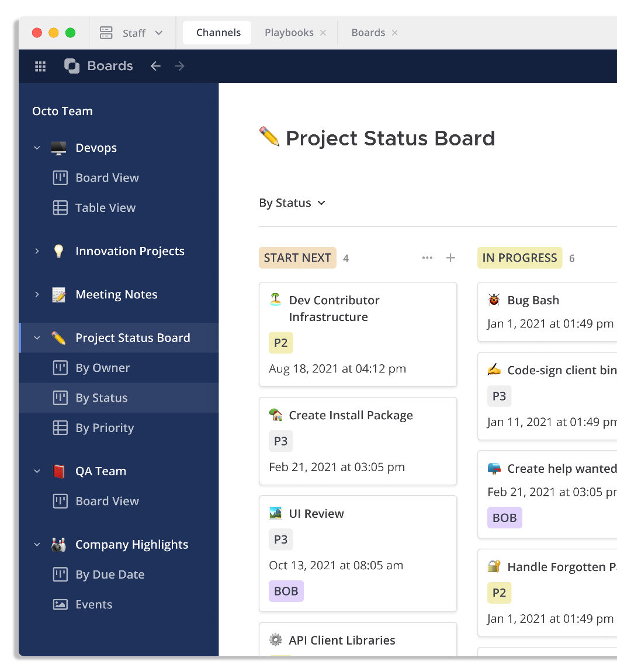Go forward with the right arrow
617x672 pixels.
point(179,66)
